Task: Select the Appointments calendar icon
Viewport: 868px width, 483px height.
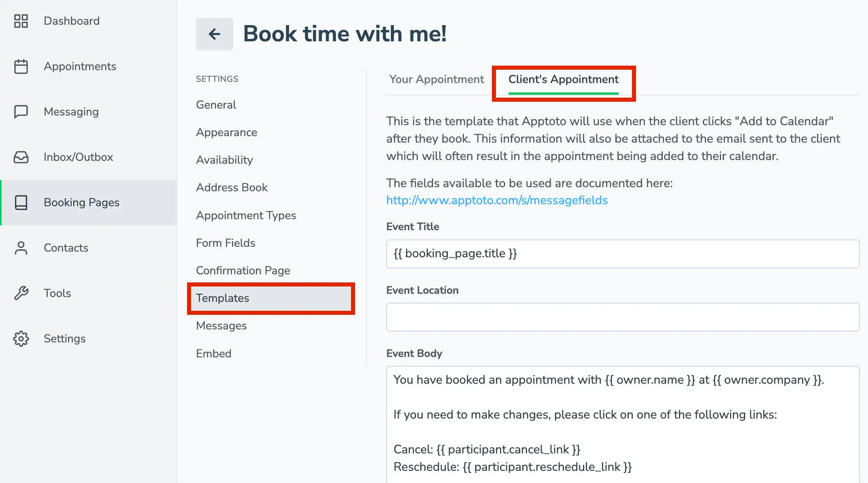Action: (x=21, y=66)
